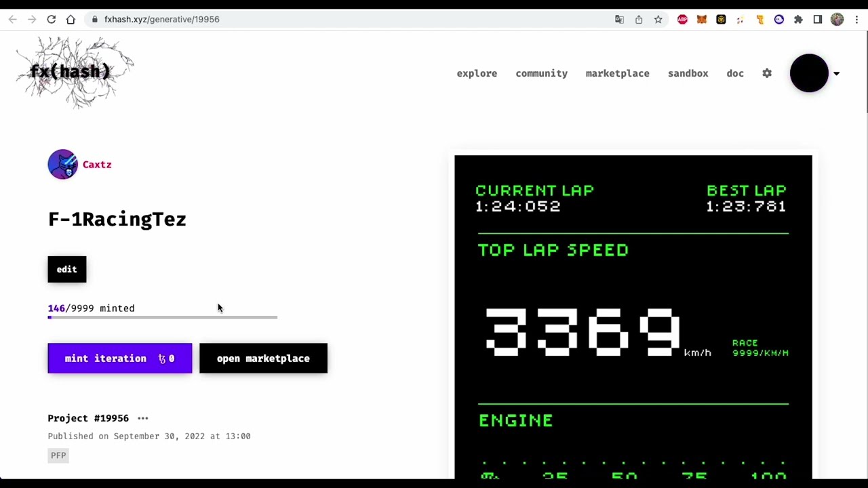The height and width of the screenshot is (488, 868).
Task: Click the PFP tag
Action: tap(58, 455)
